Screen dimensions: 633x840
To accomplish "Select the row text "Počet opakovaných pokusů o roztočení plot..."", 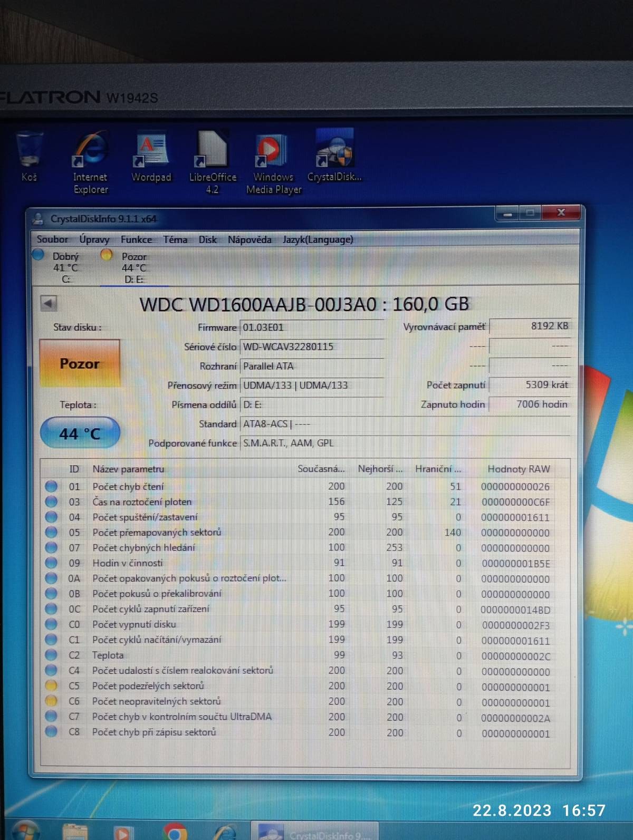I will click(x=189, y=578).
